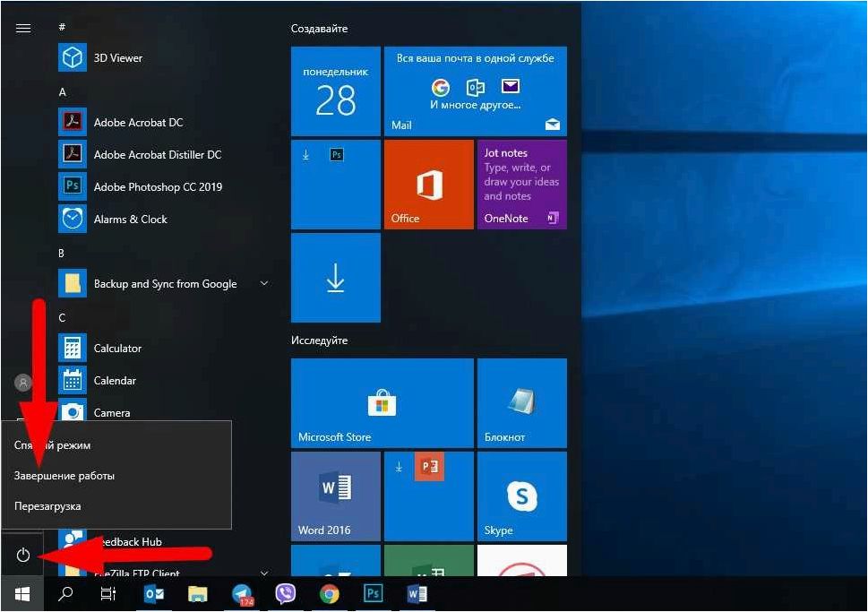868x612 pixels.
Task: Open Google Chrome from the taskbar
Action: (330, 594)
